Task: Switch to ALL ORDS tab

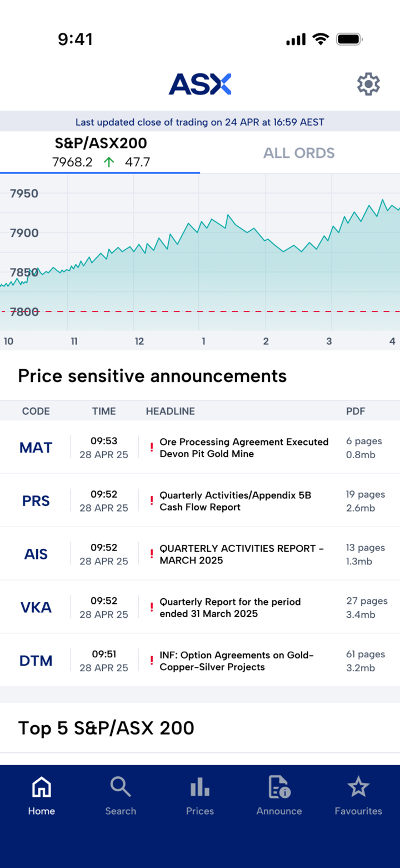Action: point(299,153)
